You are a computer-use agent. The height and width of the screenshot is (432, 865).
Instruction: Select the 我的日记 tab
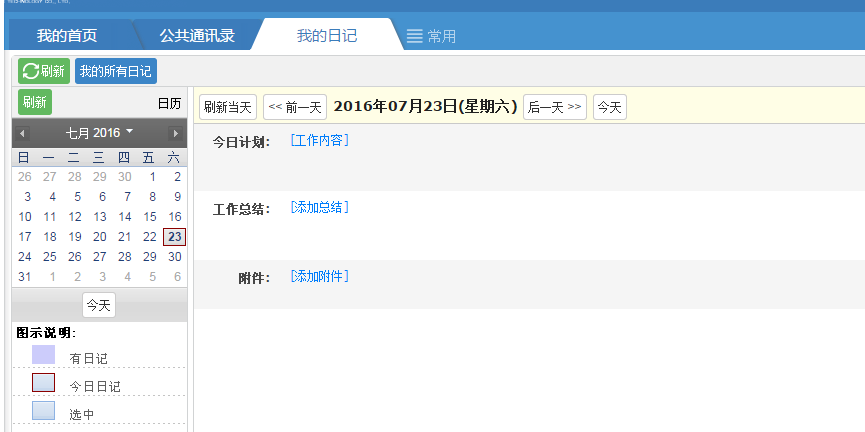click(326, 36)
